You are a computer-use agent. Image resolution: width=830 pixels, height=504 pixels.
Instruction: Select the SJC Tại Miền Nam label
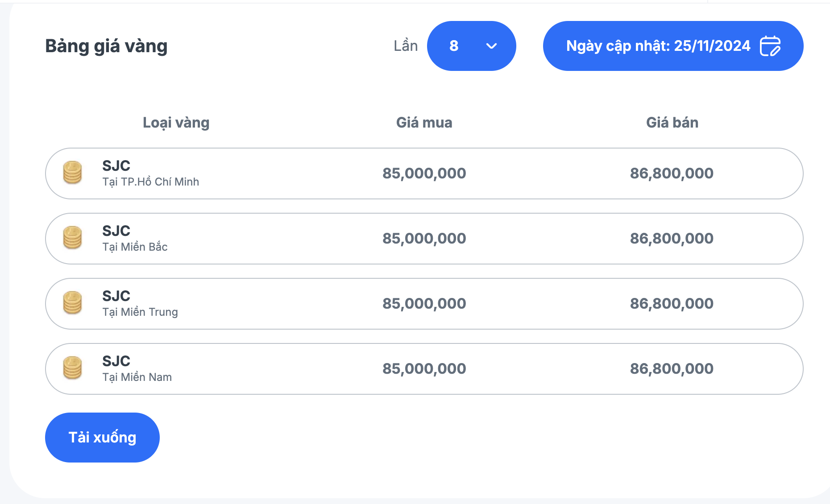click(137, 369)
